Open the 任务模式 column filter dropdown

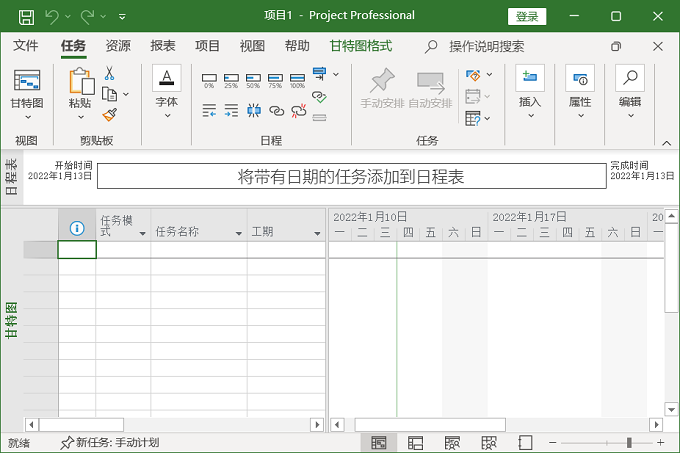tap(142, 234)
